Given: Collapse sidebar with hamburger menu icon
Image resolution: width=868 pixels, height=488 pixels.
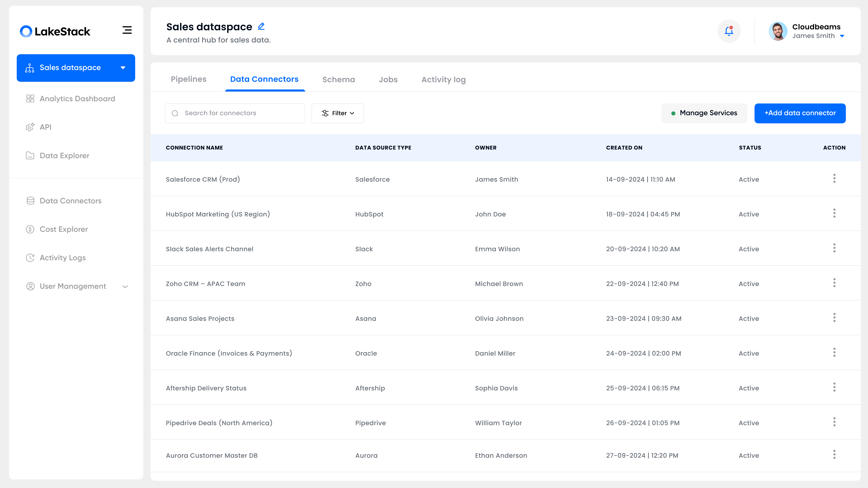Looking at the screenshot, I should click(x=127, y=30).
